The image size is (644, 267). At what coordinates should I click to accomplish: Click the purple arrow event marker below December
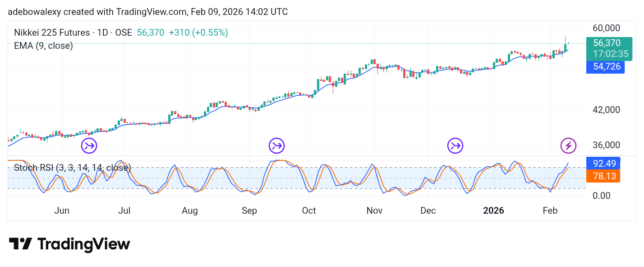coord(455,145)
